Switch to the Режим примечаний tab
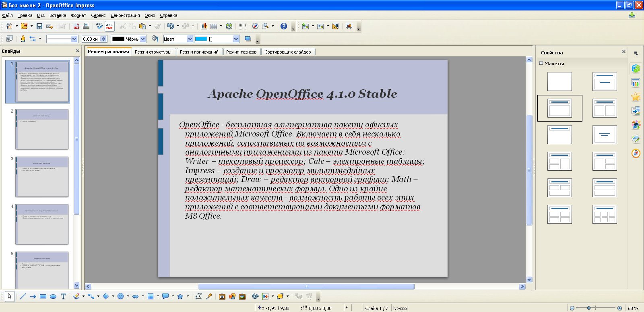 click(x=199, y=52)
